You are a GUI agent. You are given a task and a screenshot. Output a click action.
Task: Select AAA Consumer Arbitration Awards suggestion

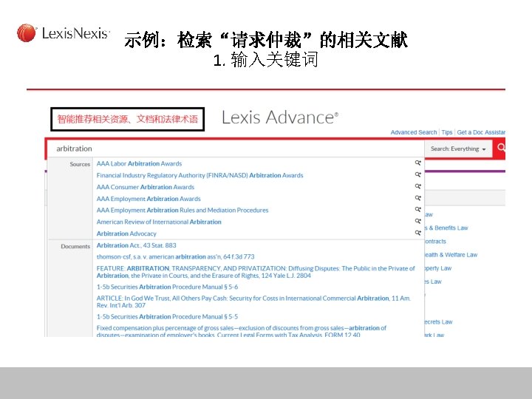coord(146,187)
